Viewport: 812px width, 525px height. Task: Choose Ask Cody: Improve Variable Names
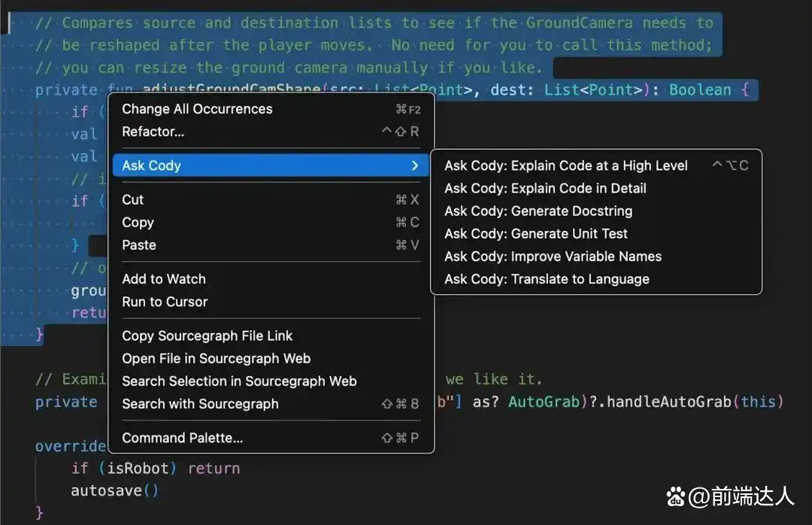(x=553, y=256)
